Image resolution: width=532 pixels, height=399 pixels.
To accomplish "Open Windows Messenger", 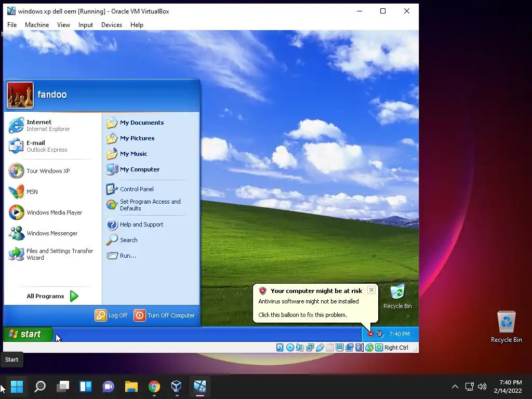I will (x=52, y=233).
